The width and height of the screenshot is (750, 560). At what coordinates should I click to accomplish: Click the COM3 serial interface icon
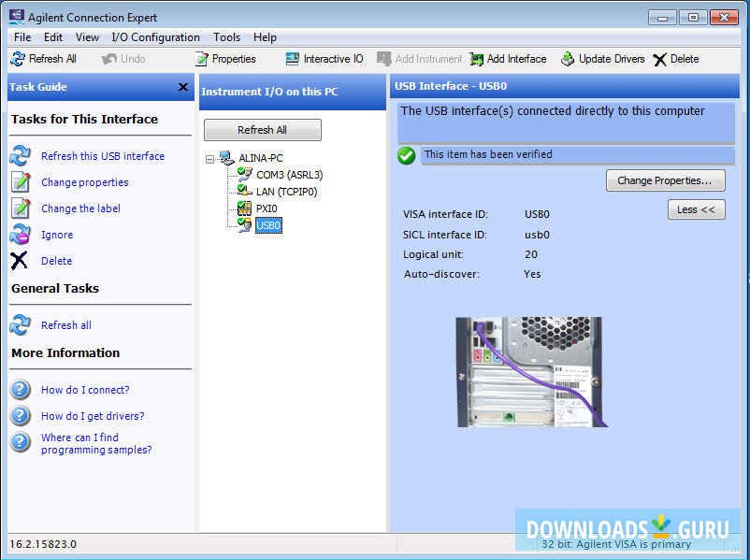[244, 174]
